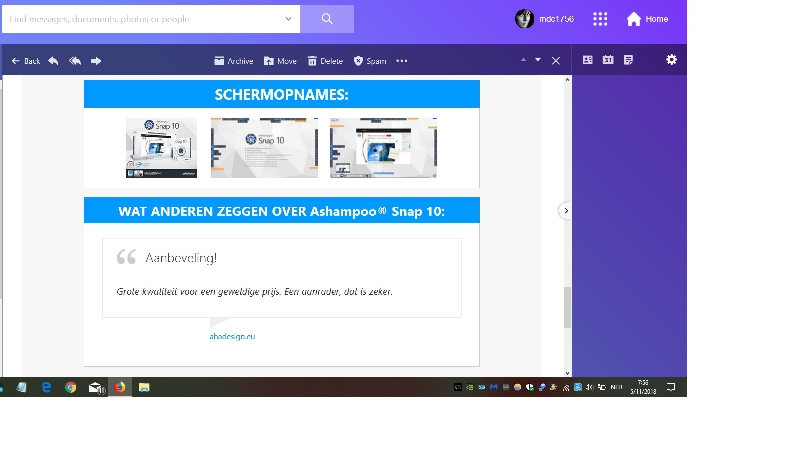This screenshot has height=450, width=800.
Task: Archive the open email
Action: click(233, 61)
